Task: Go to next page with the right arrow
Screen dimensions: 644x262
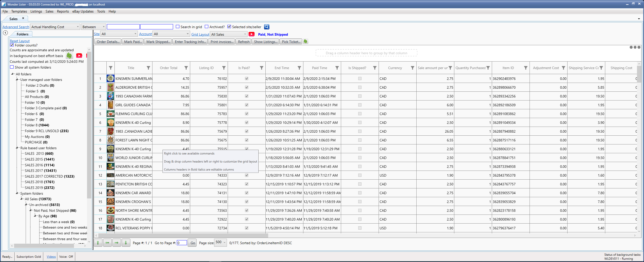Action: click(116, 243)
